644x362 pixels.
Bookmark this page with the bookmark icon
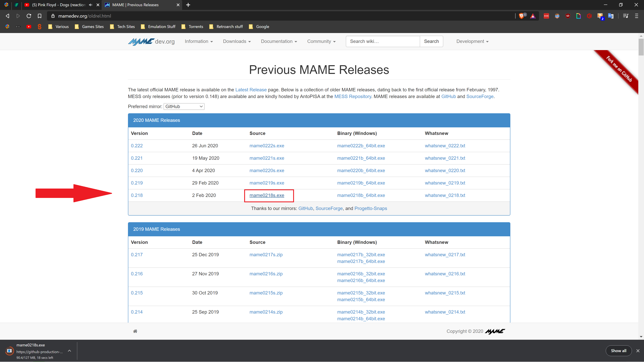[x=40, y=16]
